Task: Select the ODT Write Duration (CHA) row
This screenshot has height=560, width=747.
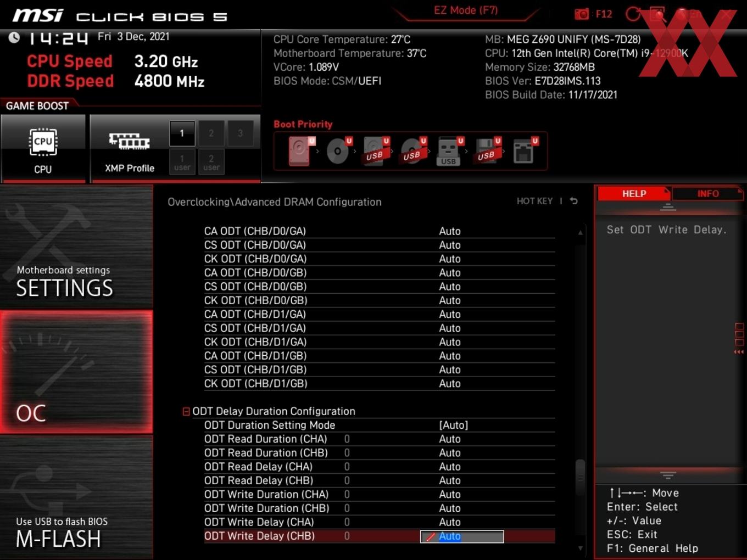Action: [x=379, y=494]
